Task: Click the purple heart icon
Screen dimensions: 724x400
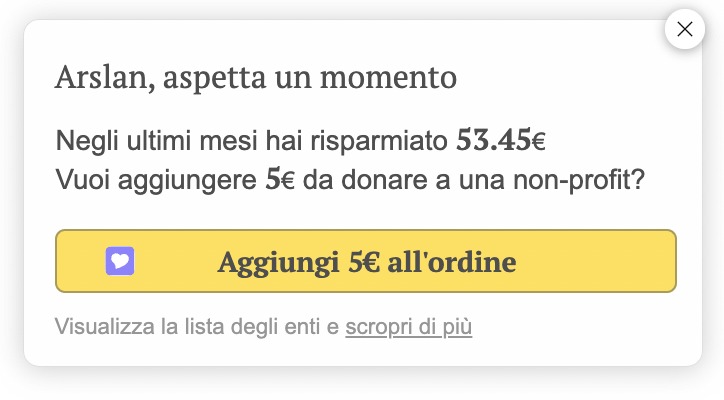Action: 120,261
